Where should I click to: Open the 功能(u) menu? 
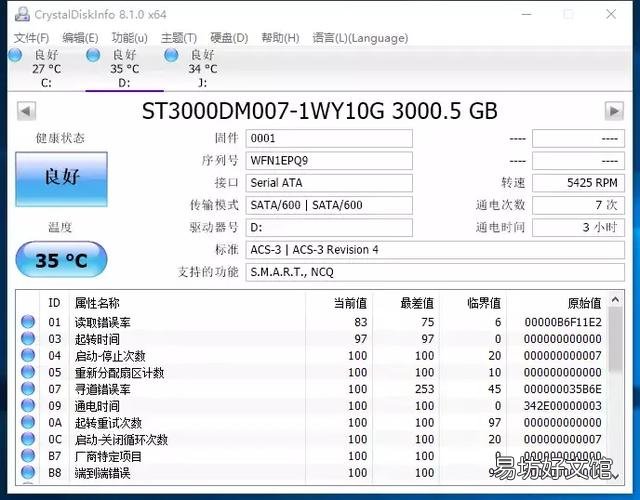point(130,38)
